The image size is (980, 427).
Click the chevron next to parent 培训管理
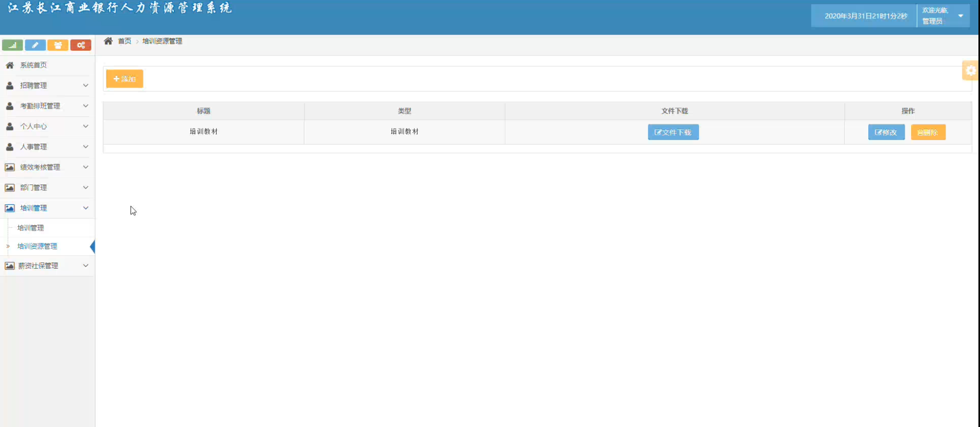pyautogui.click(x=86, y=207)
